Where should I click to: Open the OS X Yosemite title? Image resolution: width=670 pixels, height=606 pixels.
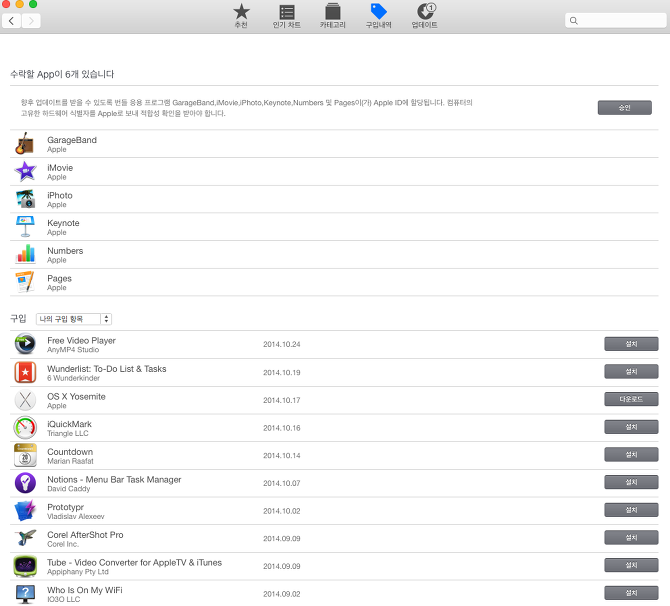click(76, 397)
